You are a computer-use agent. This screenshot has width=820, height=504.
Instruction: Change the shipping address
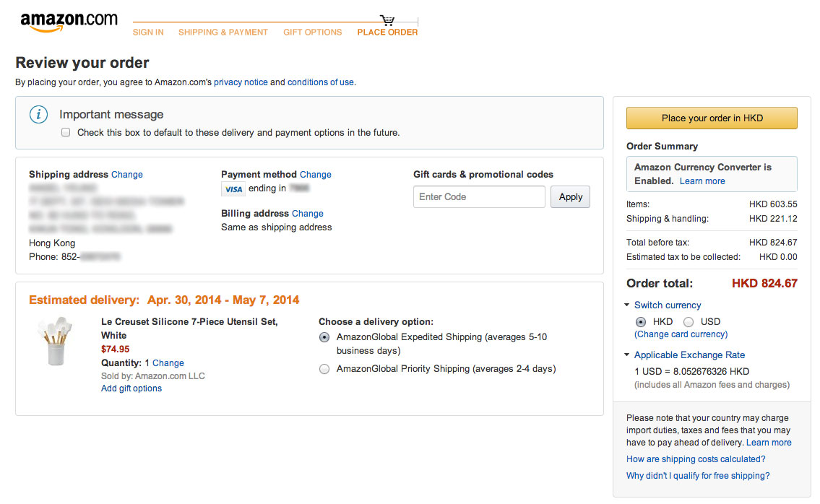click(126, 174)
